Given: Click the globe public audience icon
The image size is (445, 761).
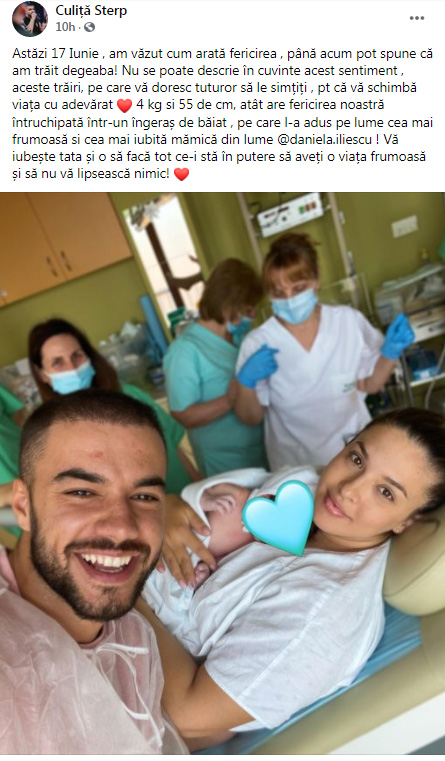Looking at the screenshot, I should [x=89, y=27].
